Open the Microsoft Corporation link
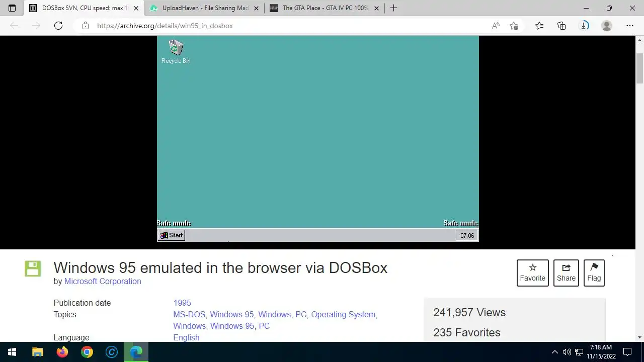This screenshot has height=362, width=644. click(x=103, y=281)
